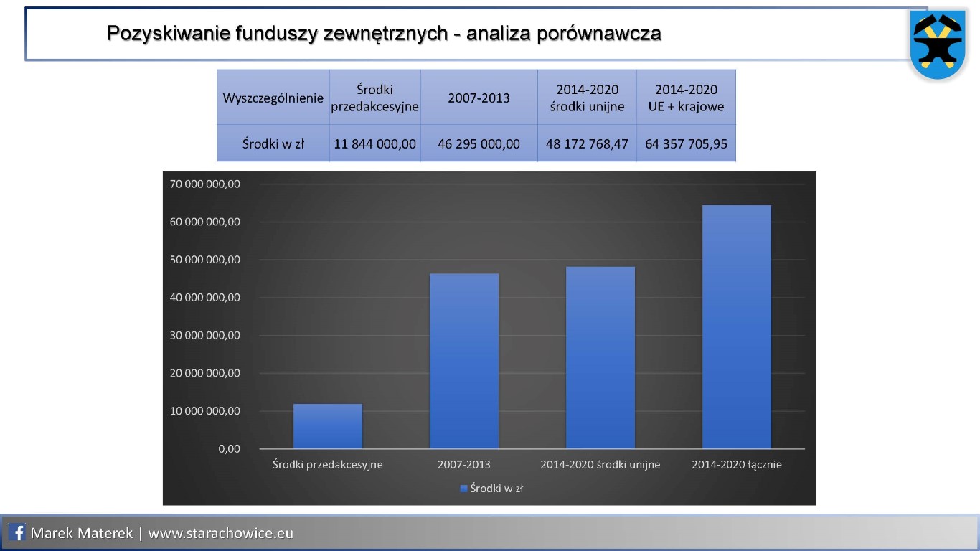Click the 70 000 000,00 axis label
The height and width of the screenshot is (551, 980).
point(204,184)
